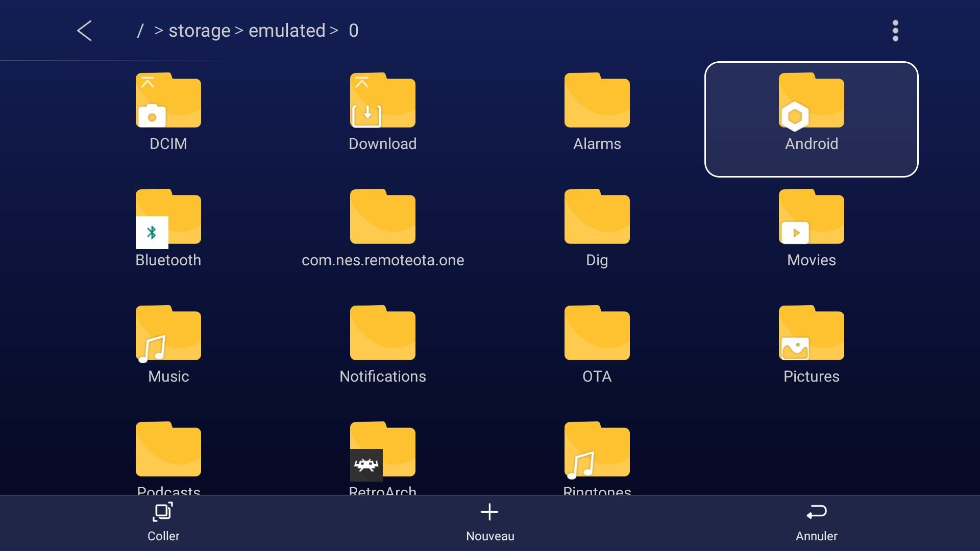Click the Alarms folder name label
This screenshot has width=980, height=551.
(597, 144)
